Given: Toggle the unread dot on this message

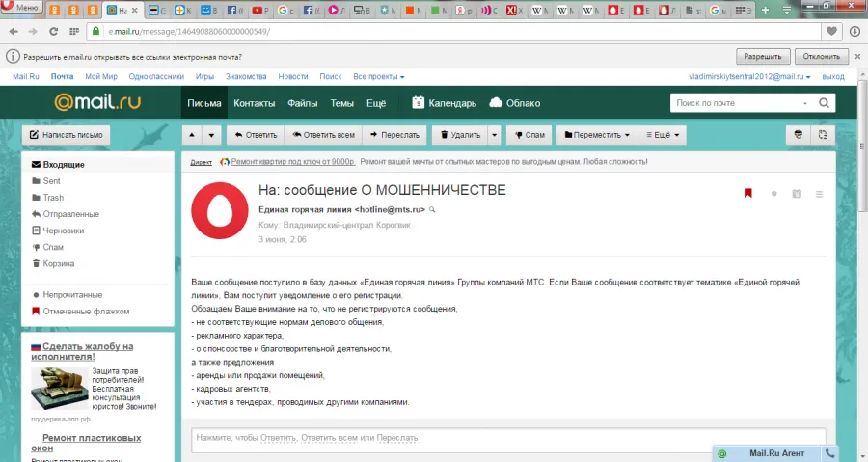Looking at the screenshot, I should (x=773, y=194).
